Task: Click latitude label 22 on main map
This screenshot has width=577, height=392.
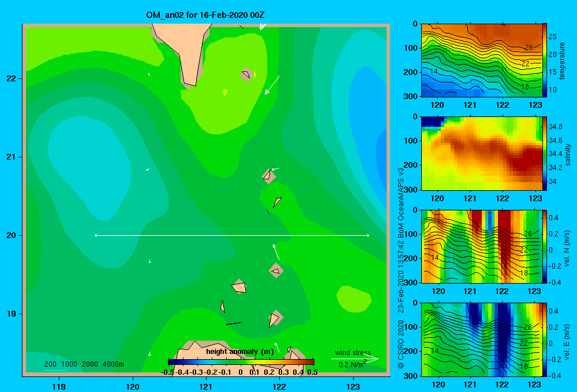Action: 12,78
